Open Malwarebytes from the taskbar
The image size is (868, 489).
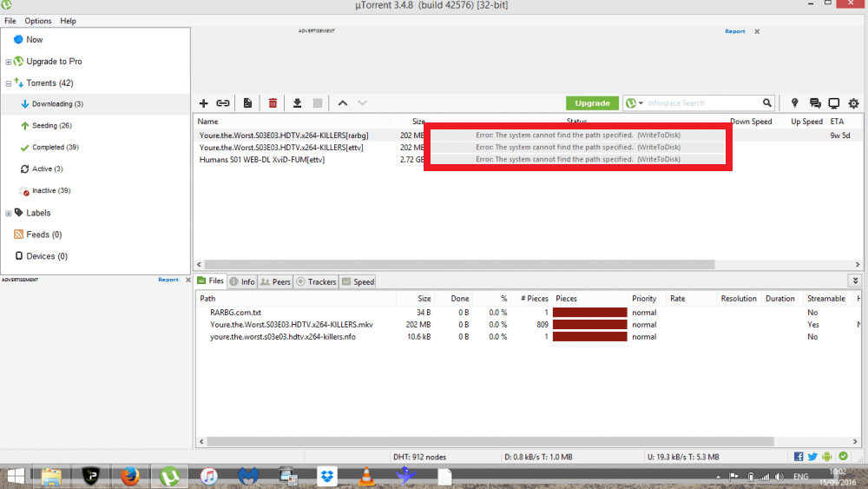pyautogui.click(x=248, y=476)
